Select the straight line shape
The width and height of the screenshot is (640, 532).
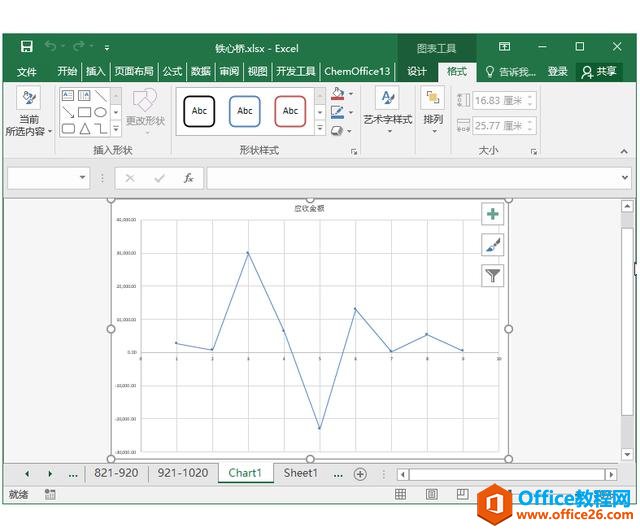coord(100,96)
